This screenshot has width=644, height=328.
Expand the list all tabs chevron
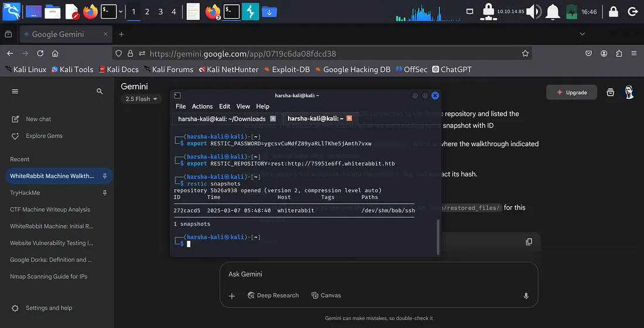(x=582, y=34)
